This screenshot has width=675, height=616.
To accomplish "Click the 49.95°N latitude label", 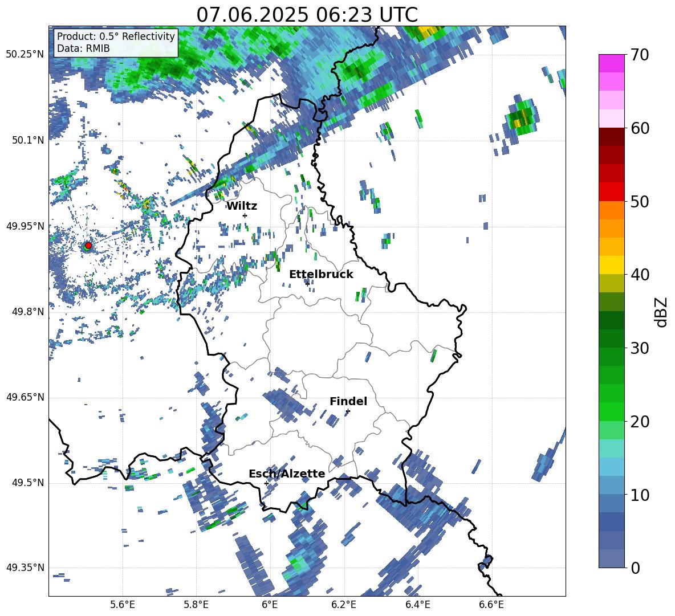I will [x=25, y=226].
